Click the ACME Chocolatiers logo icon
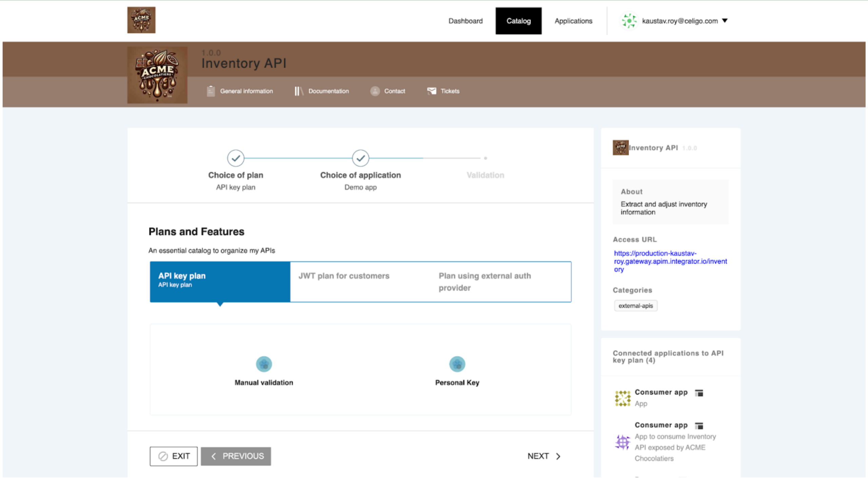This screenshot has width=868, height=478. tap(142, 20)
